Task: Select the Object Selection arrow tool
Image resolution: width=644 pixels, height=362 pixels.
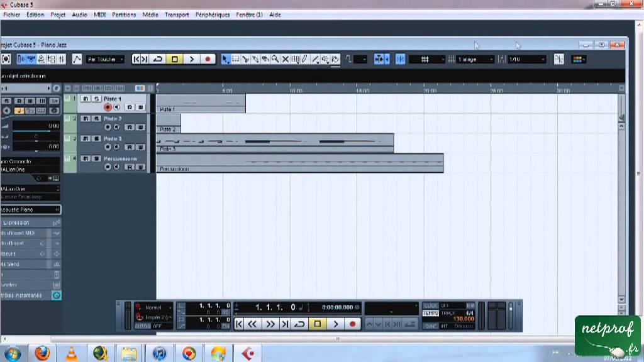Action: [225, 60]
